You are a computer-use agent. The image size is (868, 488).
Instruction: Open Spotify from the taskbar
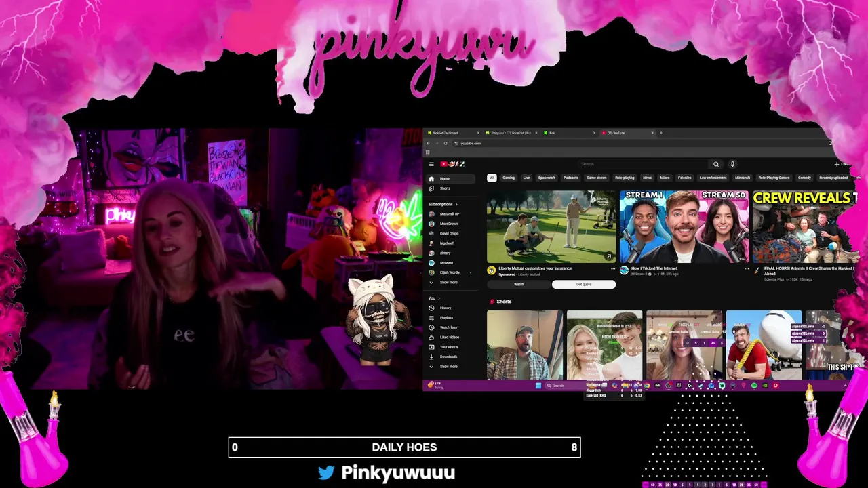click(x=754, y=386)
